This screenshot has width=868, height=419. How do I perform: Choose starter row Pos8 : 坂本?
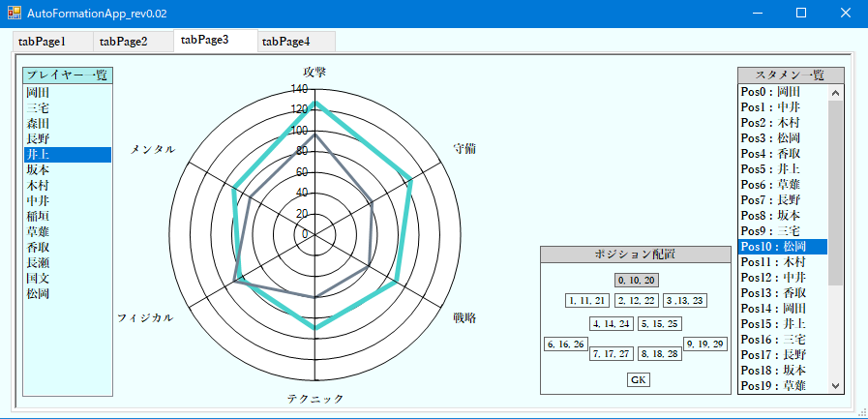tap(783, 216)
